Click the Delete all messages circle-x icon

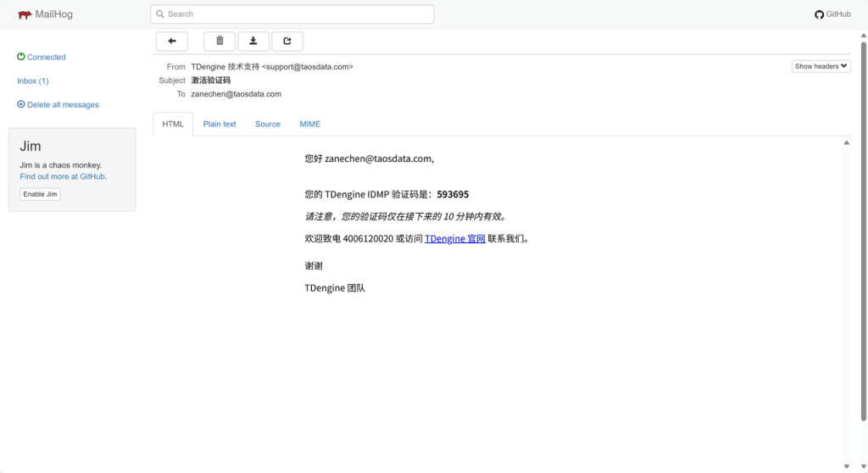(x=21, y=104)
